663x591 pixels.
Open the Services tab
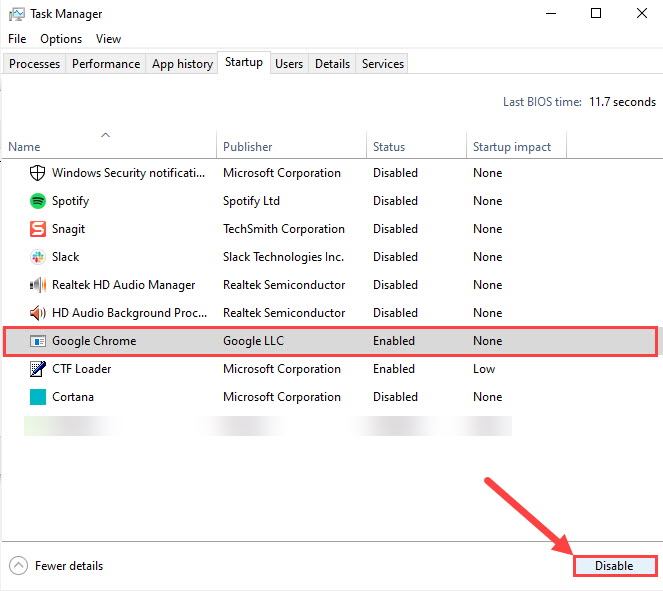click(x=383, y=64)
